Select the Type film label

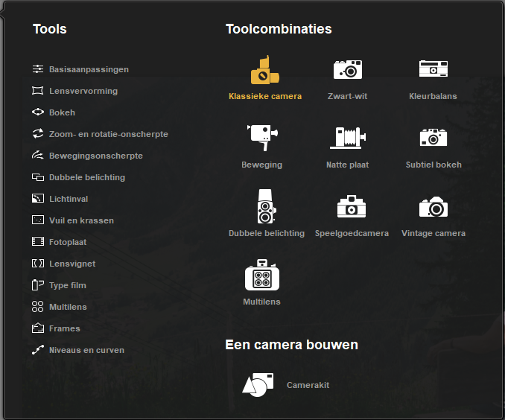tap(68, 285)
